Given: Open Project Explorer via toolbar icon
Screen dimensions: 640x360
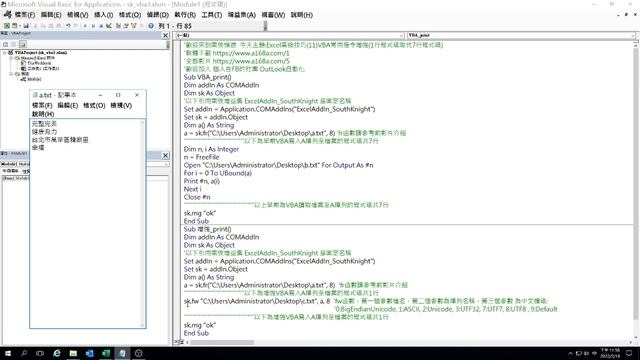Looking at the screenshot, I should (118, 26).
